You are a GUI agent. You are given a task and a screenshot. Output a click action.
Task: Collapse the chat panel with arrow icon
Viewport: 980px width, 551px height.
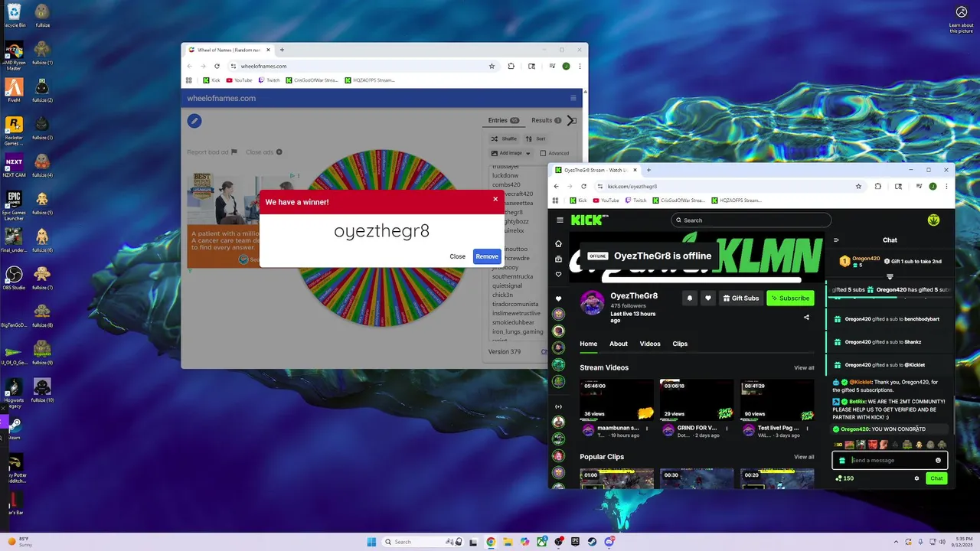coord(836,240)
